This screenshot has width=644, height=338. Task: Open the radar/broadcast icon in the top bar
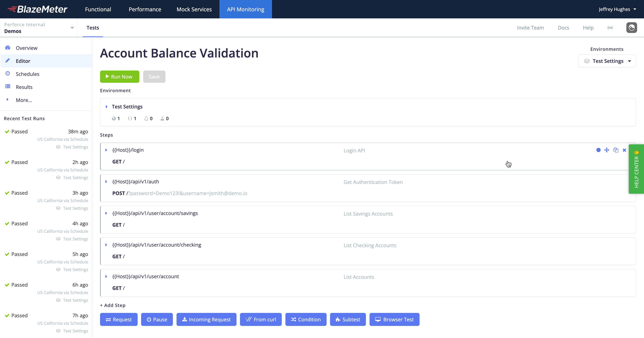[610, 28]
